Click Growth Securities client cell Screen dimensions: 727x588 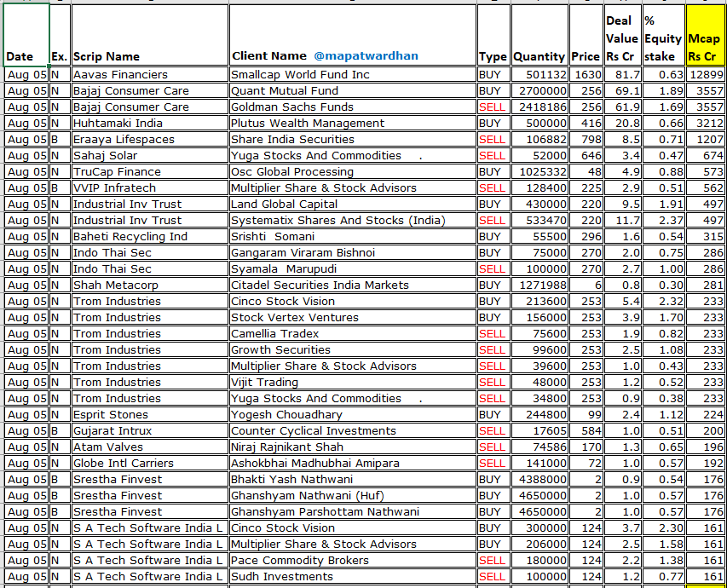point(352,350)
